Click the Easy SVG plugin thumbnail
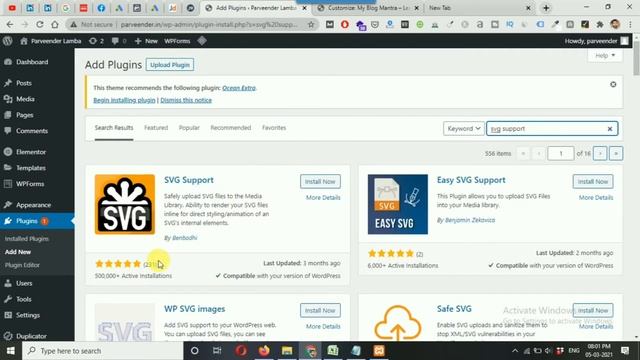This screenshot has width=640, height=360. (398, 204)
